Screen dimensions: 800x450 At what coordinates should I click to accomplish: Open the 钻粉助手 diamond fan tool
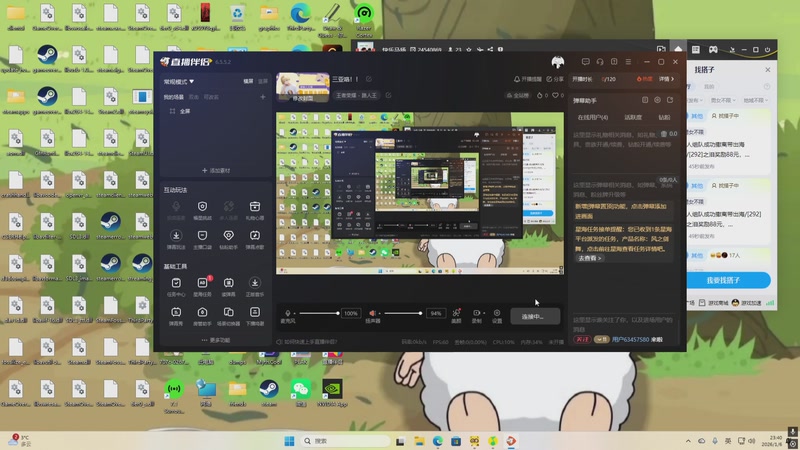point(229,239)
